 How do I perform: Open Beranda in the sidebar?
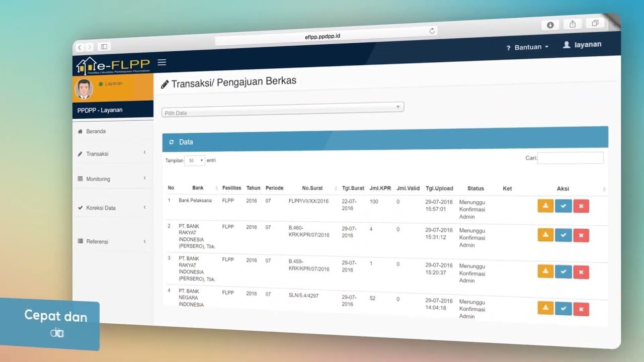point(96,131)
